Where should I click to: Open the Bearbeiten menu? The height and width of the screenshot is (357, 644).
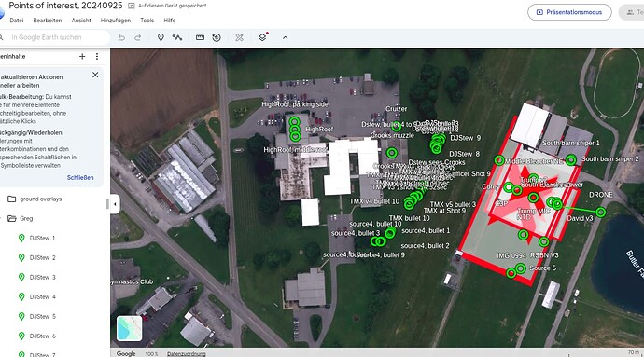(48, 21)
